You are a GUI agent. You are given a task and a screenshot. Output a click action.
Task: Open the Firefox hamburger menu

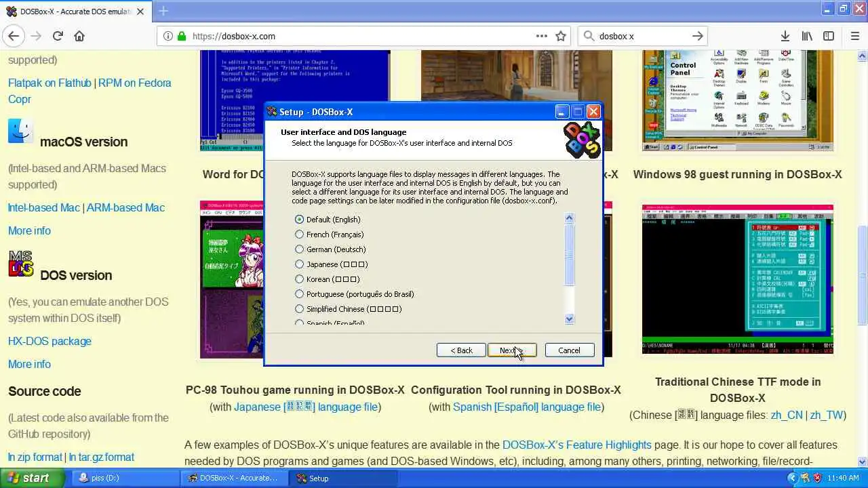(855, 36)
